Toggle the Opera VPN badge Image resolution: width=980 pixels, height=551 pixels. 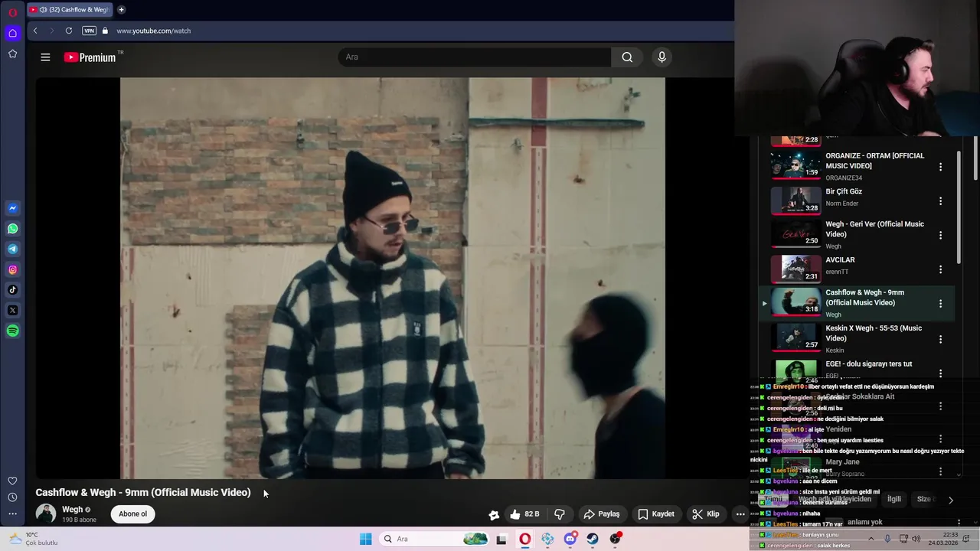pos(89,31)
